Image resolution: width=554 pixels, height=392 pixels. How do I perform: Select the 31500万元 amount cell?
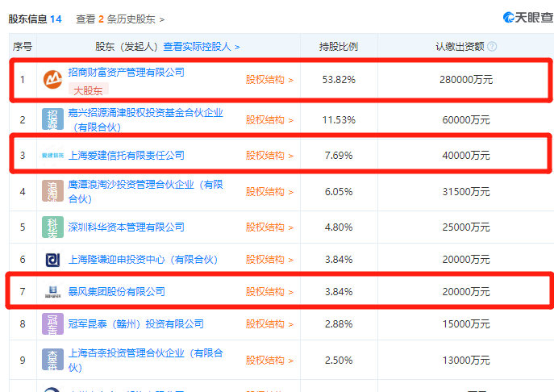(x=466, y=192)
